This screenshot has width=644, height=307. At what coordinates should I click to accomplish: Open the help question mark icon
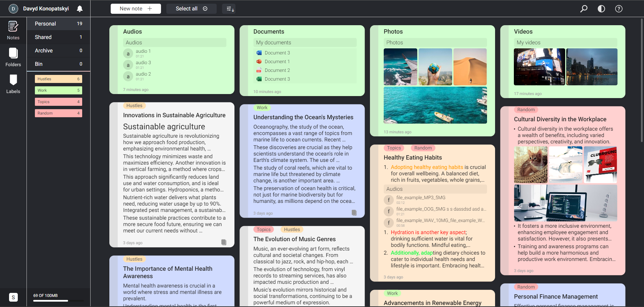tap(619, 9)
